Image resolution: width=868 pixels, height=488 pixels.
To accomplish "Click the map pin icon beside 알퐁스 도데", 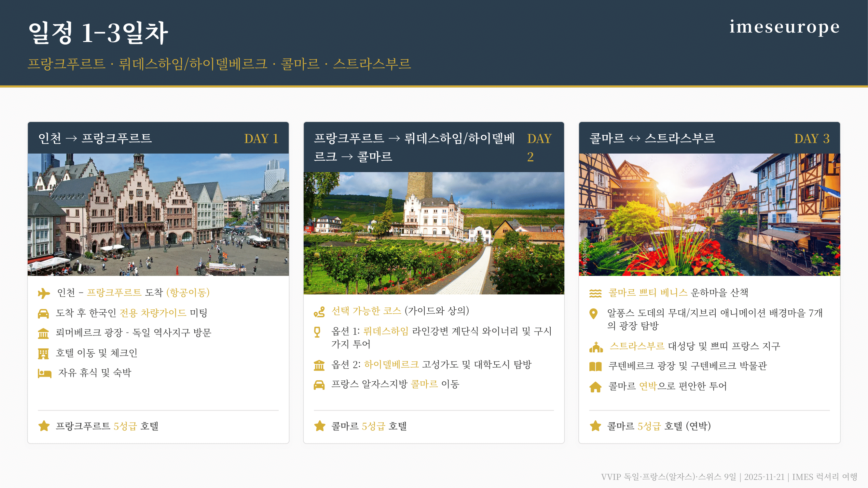I will point(593,314).
